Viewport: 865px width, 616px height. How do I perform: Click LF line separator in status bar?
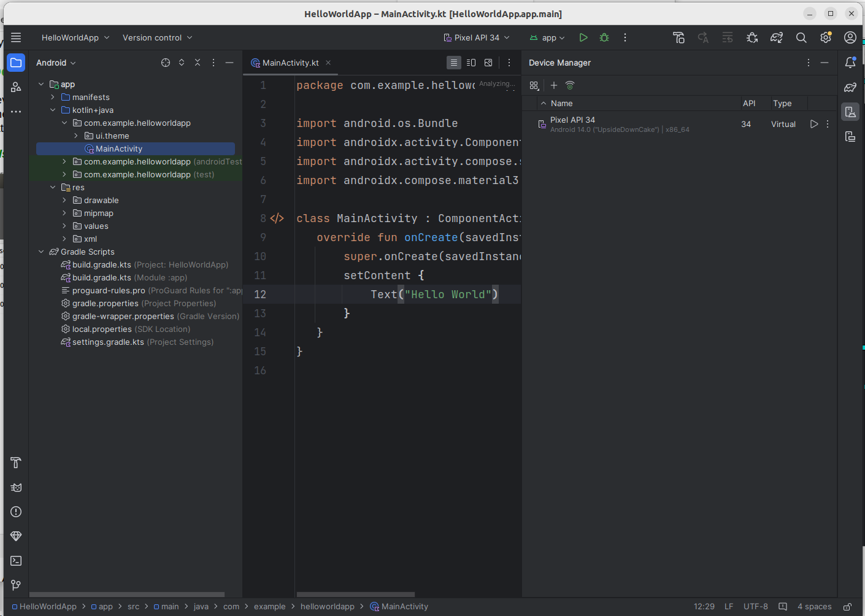(x=729, y=607)
